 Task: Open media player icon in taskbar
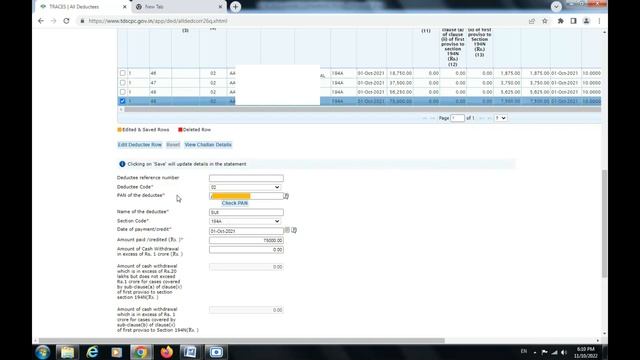(117, 352)
